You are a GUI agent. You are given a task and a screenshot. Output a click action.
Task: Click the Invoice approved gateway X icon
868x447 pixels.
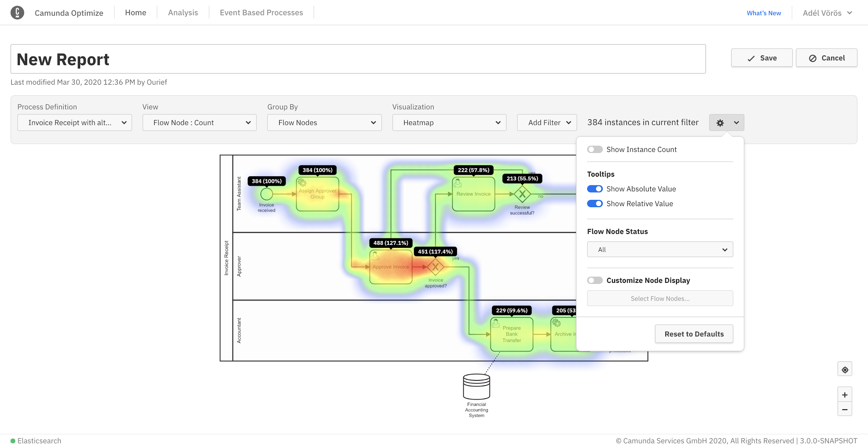coord(435,267)
